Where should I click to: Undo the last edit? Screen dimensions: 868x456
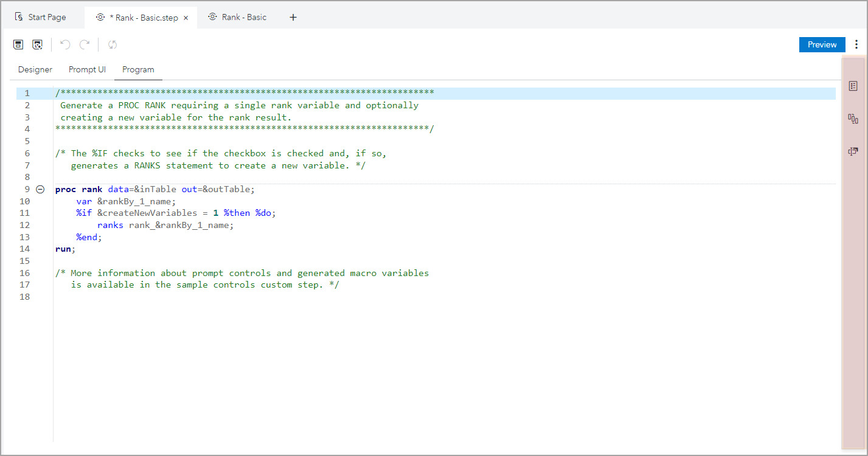(65, 44)
